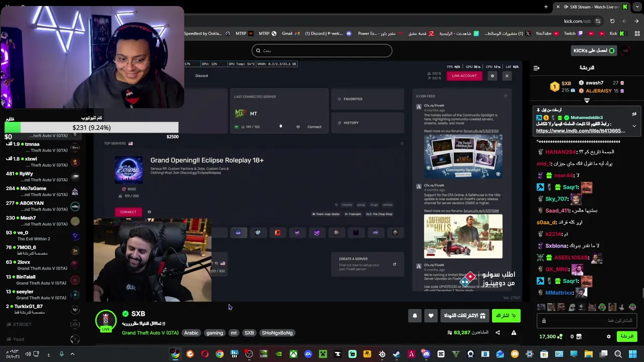
Task: Open File Explorer folder icon in taskbar
Action: [x=588, y=354]
